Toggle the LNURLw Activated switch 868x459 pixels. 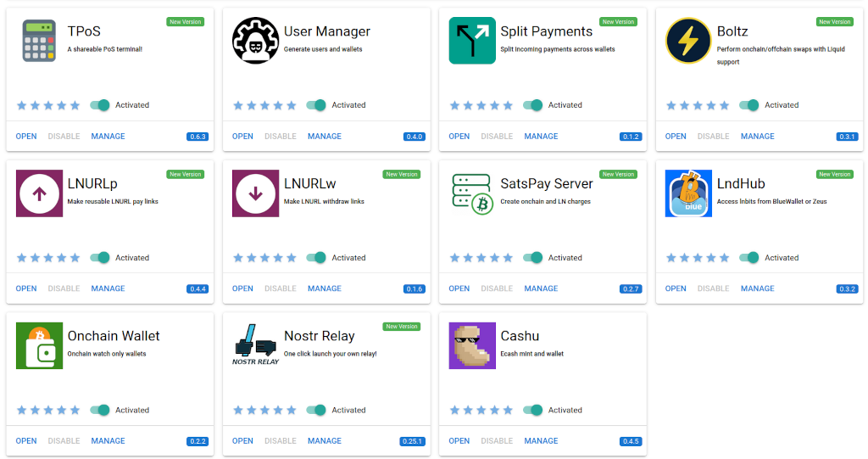pyautogui.click(x=316, y=257)
